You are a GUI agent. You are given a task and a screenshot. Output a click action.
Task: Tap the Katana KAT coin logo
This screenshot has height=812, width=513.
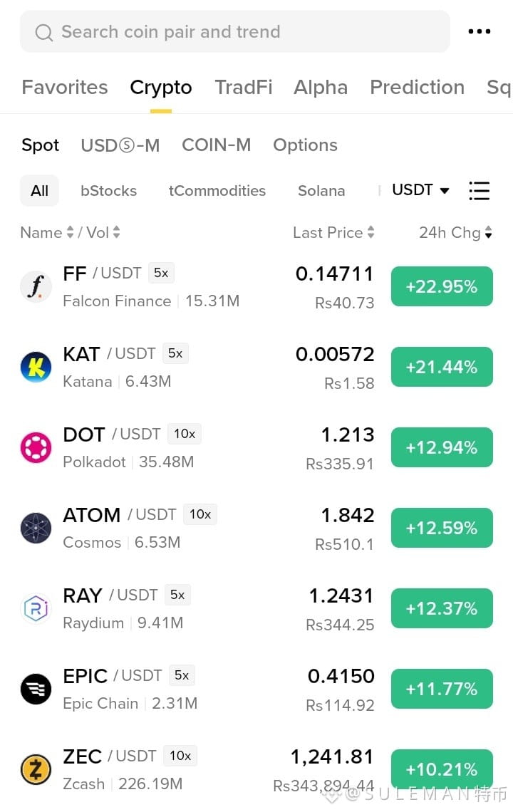[x=36, y=367]
